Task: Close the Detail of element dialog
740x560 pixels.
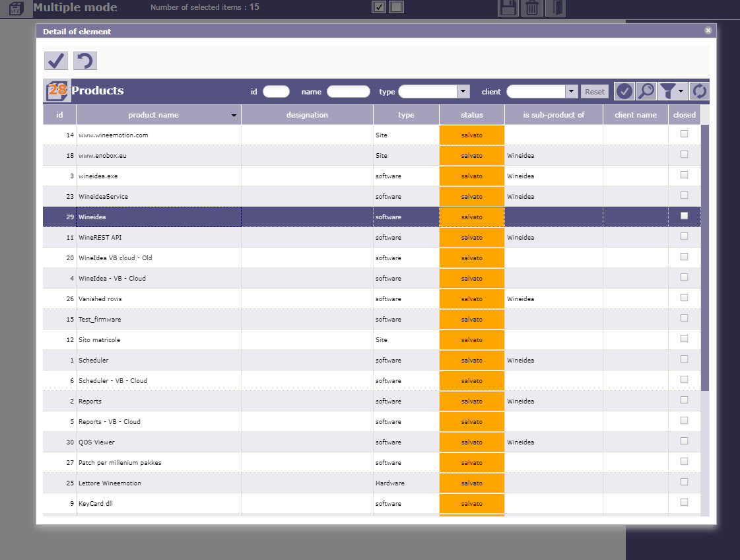Action: click(708, 30)
